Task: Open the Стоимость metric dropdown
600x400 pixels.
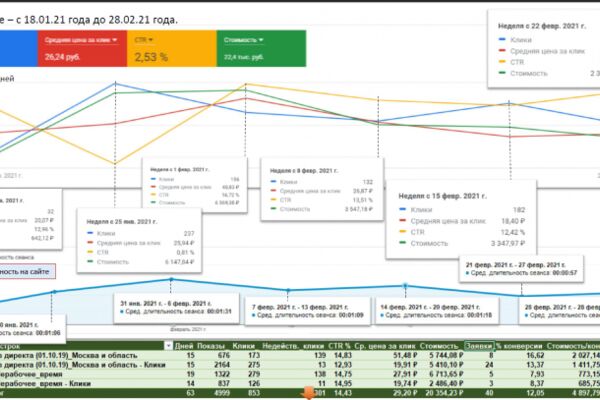Action: point(243,40)
